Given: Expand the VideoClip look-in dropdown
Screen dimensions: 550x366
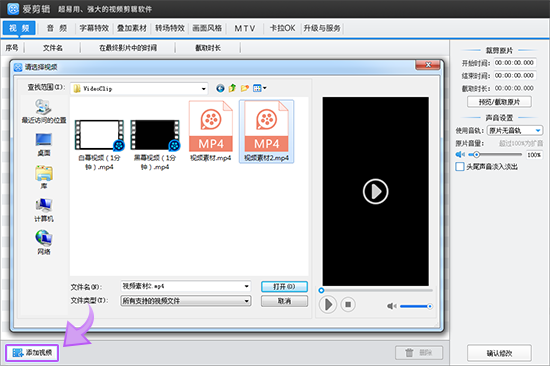Looking at the screenshot, I should 203,89.
